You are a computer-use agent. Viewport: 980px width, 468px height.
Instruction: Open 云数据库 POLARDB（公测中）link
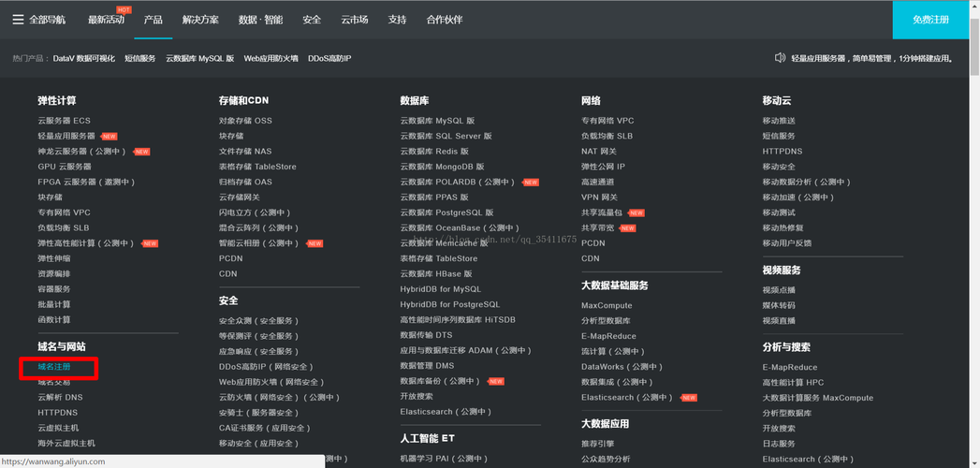click(x=460, y=182)
